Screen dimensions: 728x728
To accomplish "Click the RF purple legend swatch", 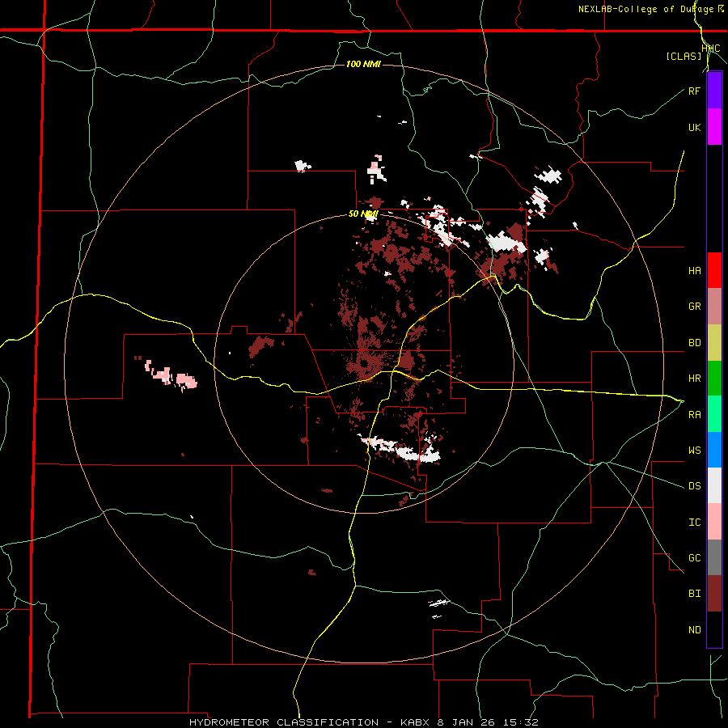I will tap(714, 91).
